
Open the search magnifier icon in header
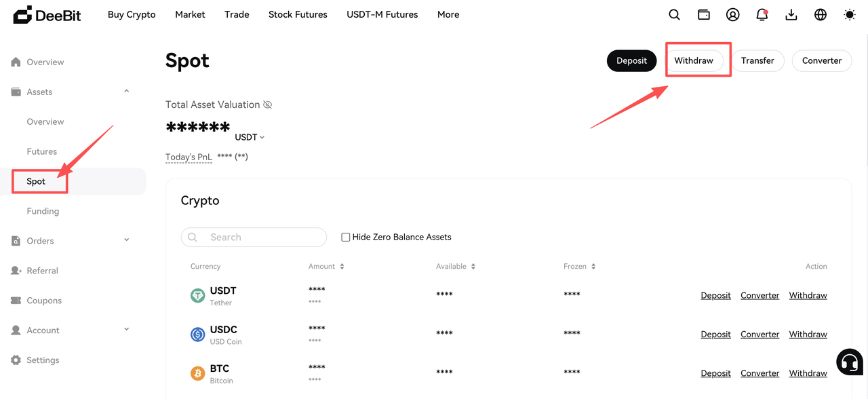[674, 14]
